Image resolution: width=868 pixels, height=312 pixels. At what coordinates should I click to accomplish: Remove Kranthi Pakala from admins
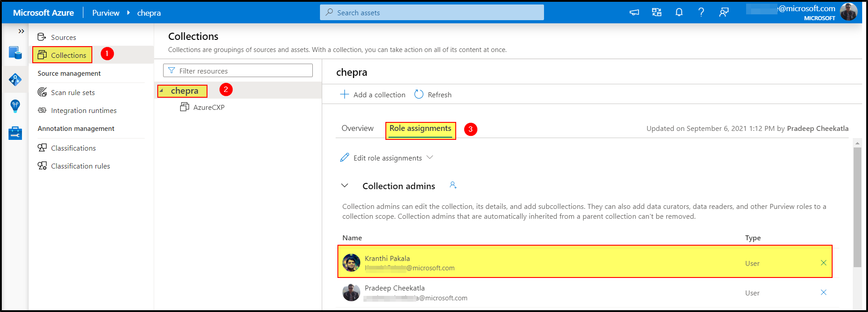pyautogui.click(x=824, y=263)
